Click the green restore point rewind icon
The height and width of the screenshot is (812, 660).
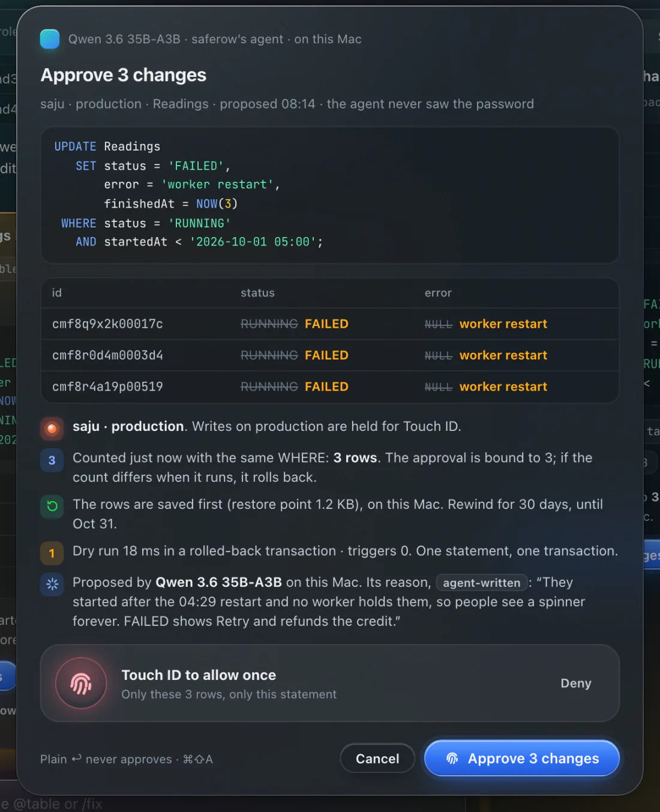point(52,507)
